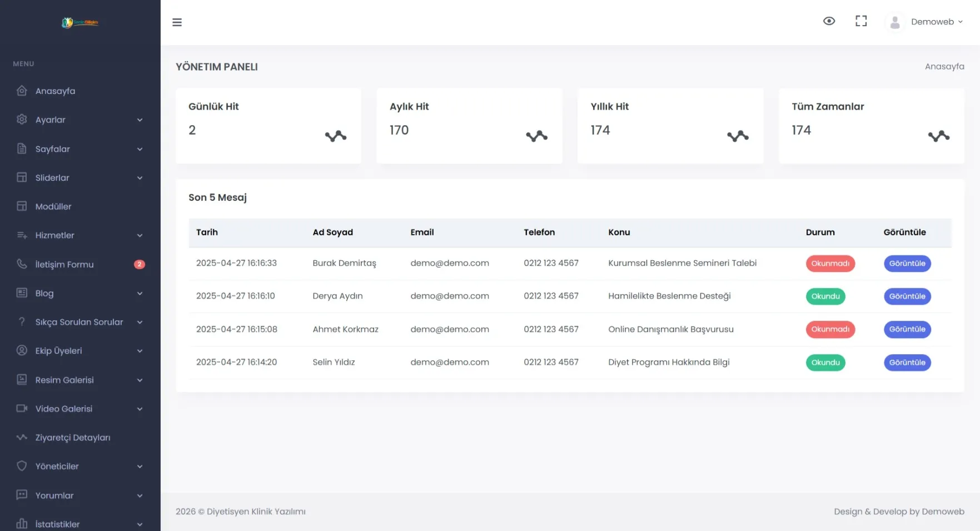This screenshot has height=531, width=980.
Task: Click the hamburger menu icon
Action: [177, 22]
